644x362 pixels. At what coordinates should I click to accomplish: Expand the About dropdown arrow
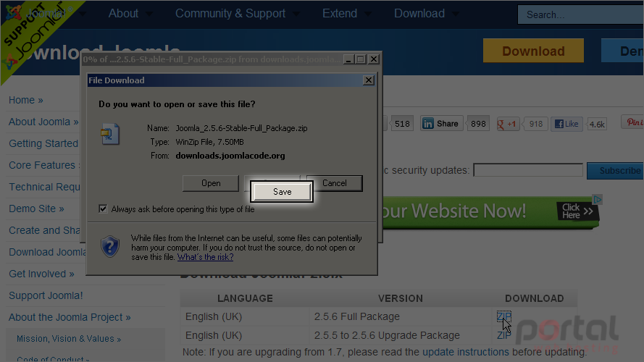149,14
